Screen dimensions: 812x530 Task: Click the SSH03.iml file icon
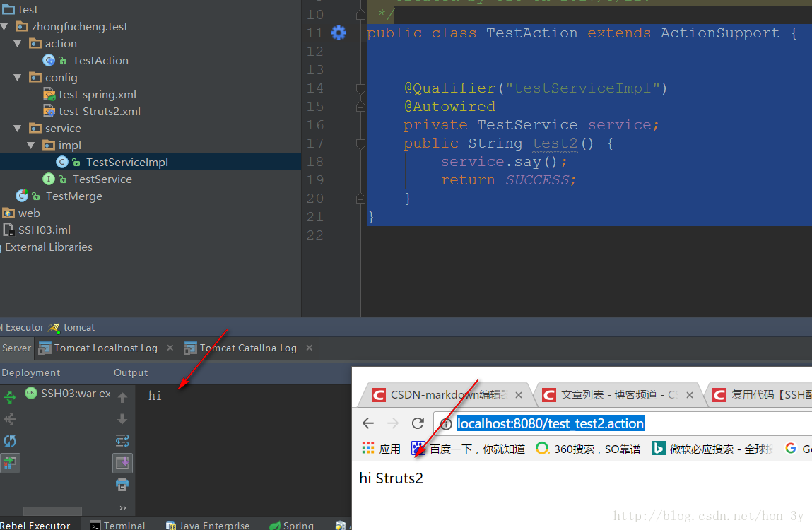point(8,230)
